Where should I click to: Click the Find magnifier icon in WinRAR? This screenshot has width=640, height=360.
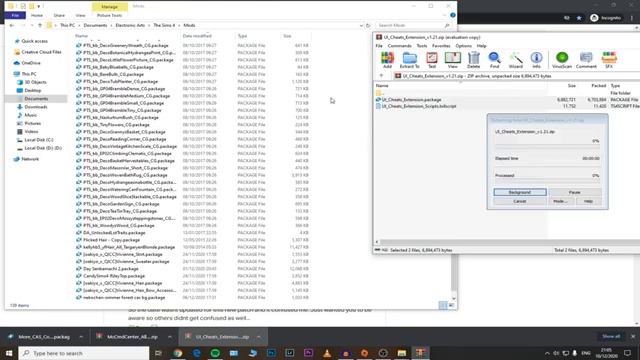[494, 60]
